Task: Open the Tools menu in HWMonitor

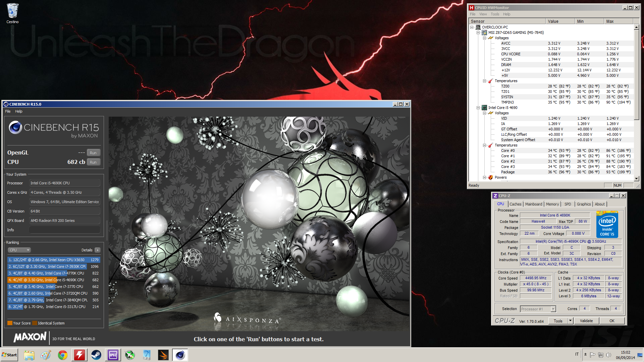Action: (495, 14)
